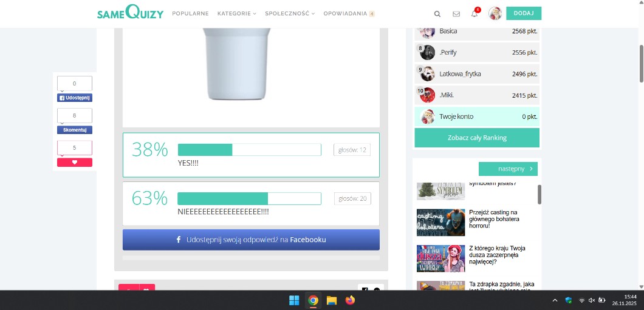The image size is (644, 310).
Task: Open Firefox from the taskbar
Action: pos(350,300)
